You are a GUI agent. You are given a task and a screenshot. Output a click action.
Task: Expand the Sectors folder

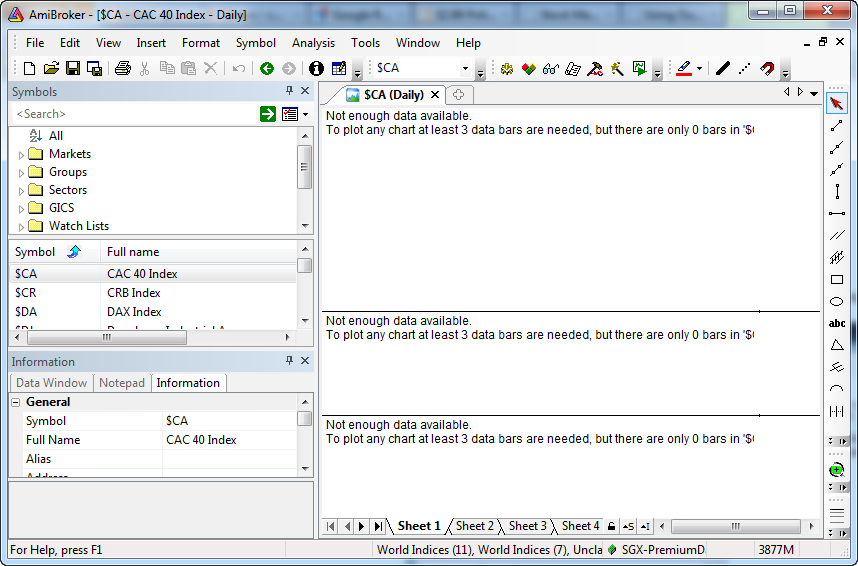(21, 191)
